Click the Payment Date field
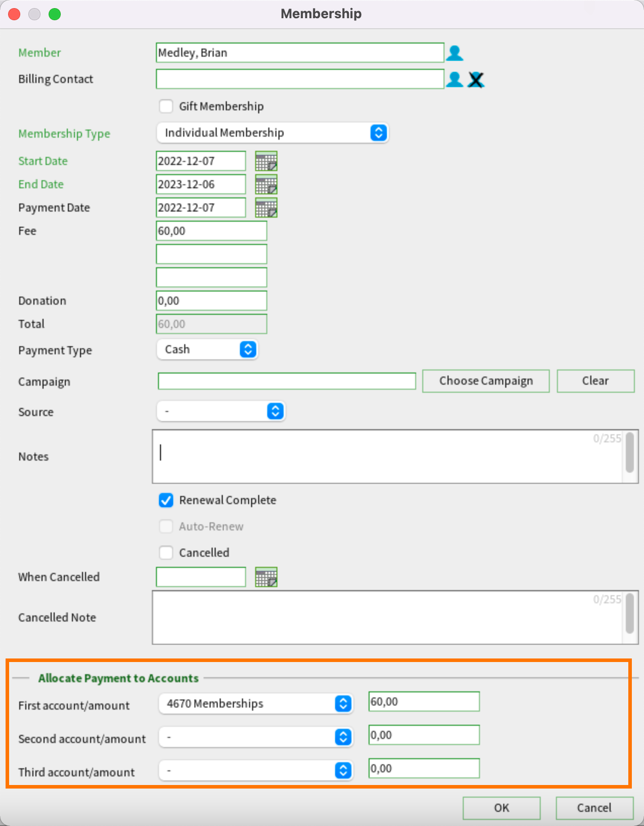The width and height of the screenshot is (644, 826). click(x=201, y=208)
